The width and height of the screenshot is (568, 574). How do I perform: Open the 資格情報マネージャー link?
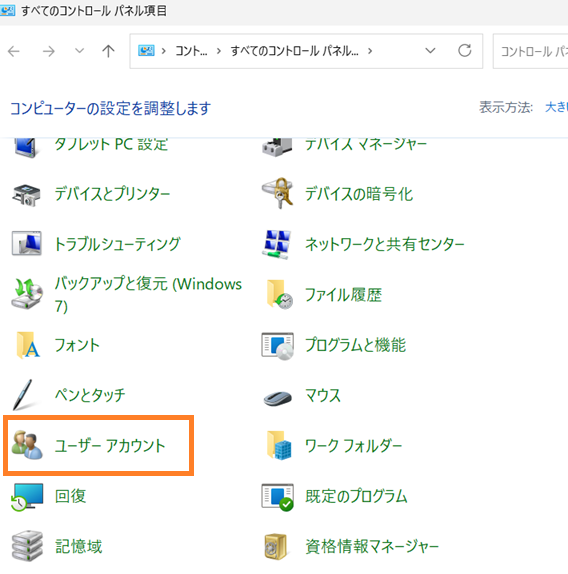tap(372, 546)
